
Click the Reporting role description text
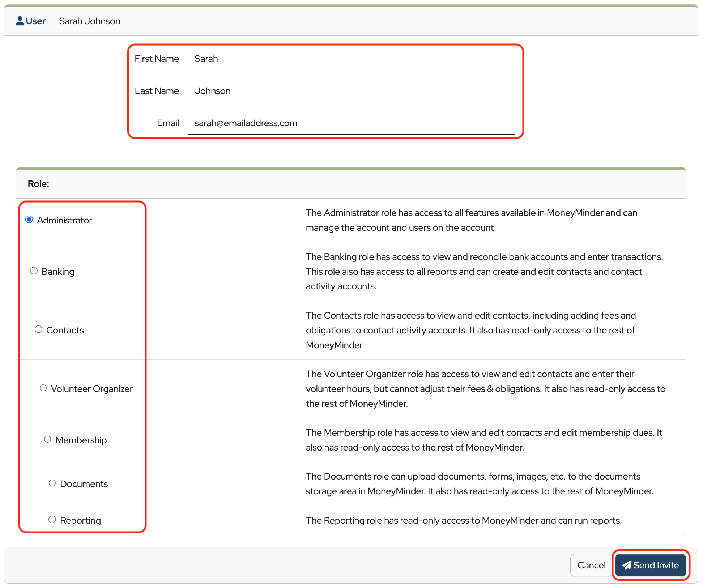464,520
